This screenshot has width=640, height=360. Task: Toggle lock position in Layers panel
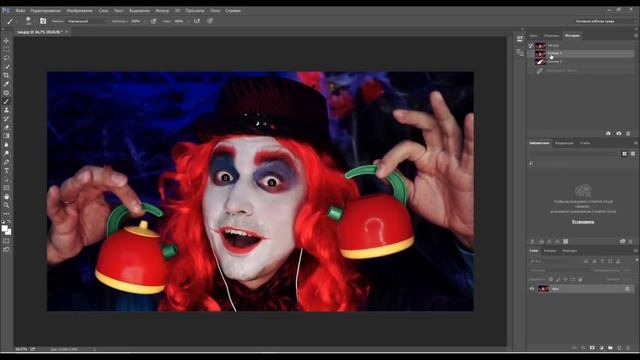(x=565, y=280)
